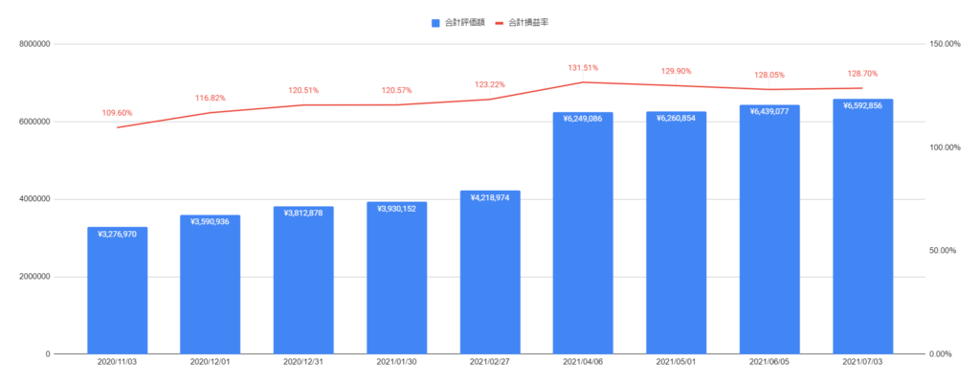The height and width of the screenshot is (385, 980).
Task: Click the 2021/04/06 date axis label
Action: tap(583, 363)
